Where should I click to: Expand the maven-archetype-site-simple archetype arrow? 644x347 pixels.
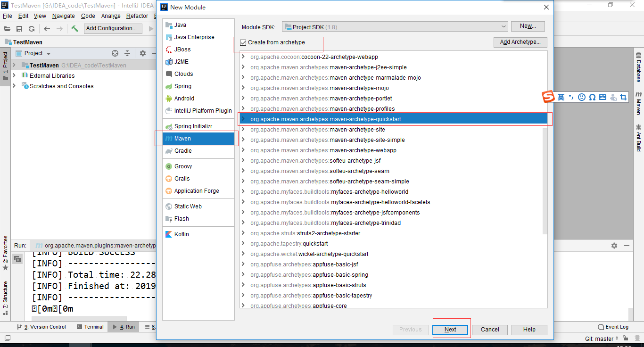pos(243,140)
